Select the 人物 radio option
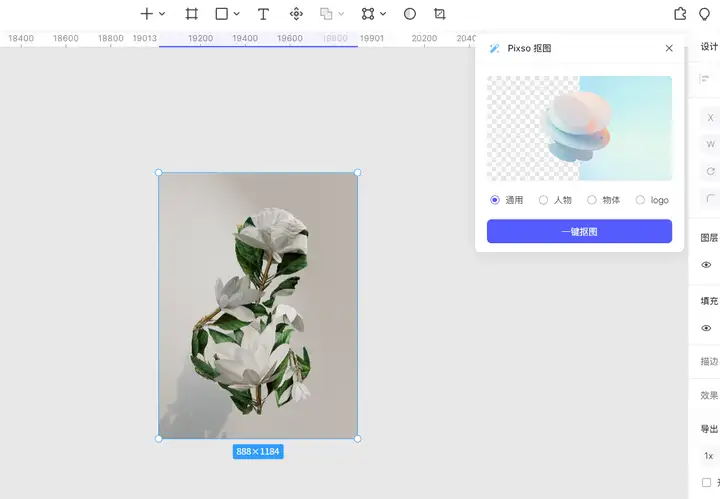 coord(555,200)
